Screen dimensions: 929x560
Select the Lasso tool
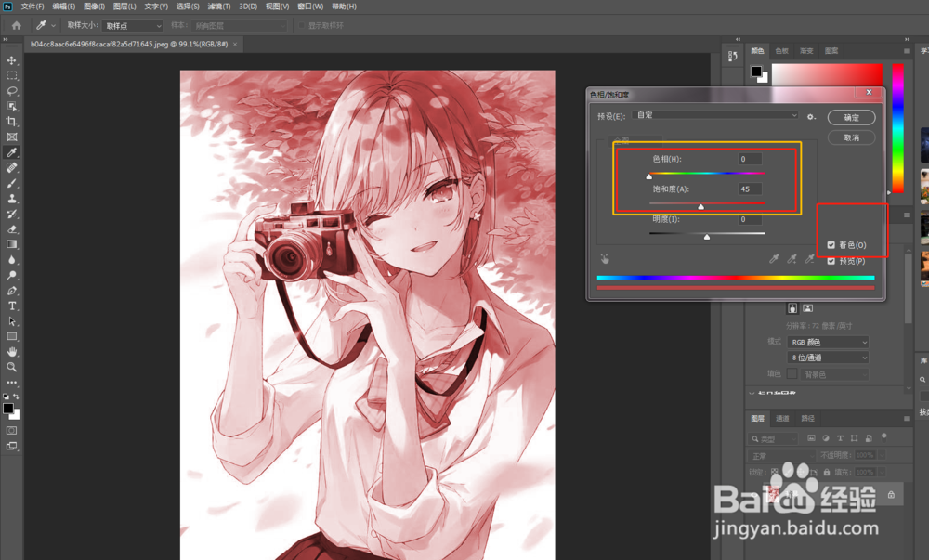[12, 91]
